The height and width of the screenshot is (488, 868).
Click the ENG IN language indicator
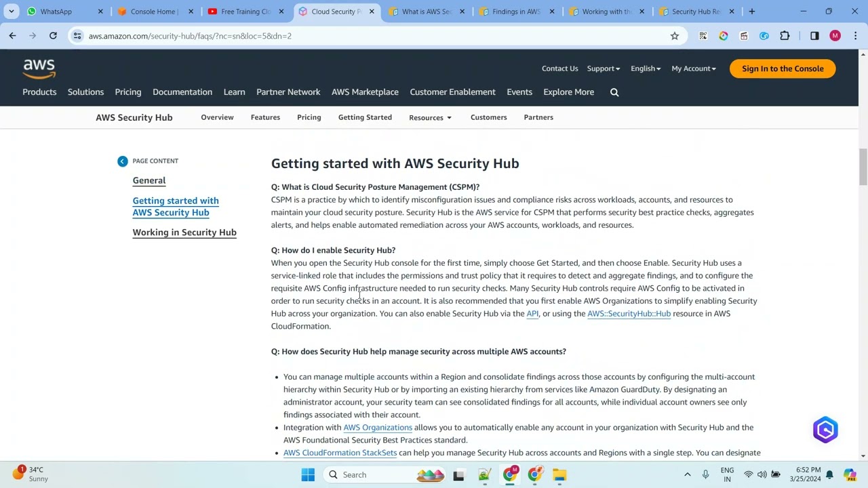pyautogui.click(x=727, y=474)
